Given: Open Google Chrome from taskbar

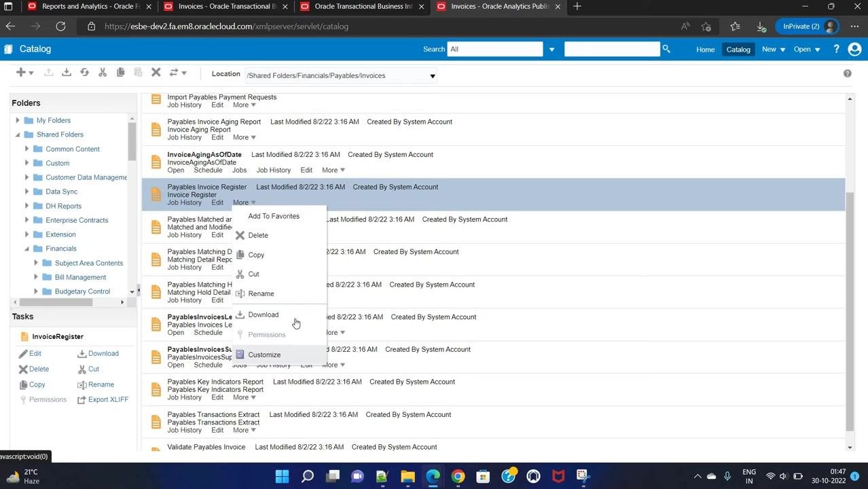Looking at the screenshot, I should pyautogui.click(x=458, y=476).
